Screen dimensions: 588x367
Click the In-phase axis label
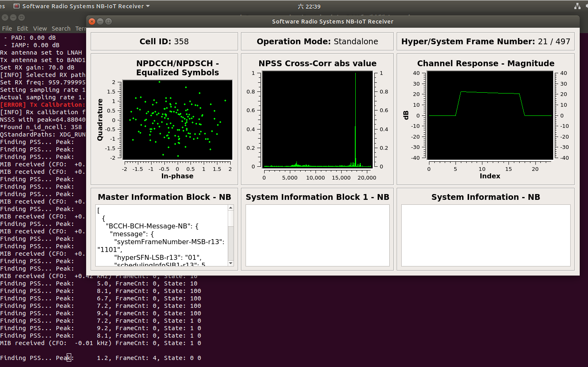point(177,176)
